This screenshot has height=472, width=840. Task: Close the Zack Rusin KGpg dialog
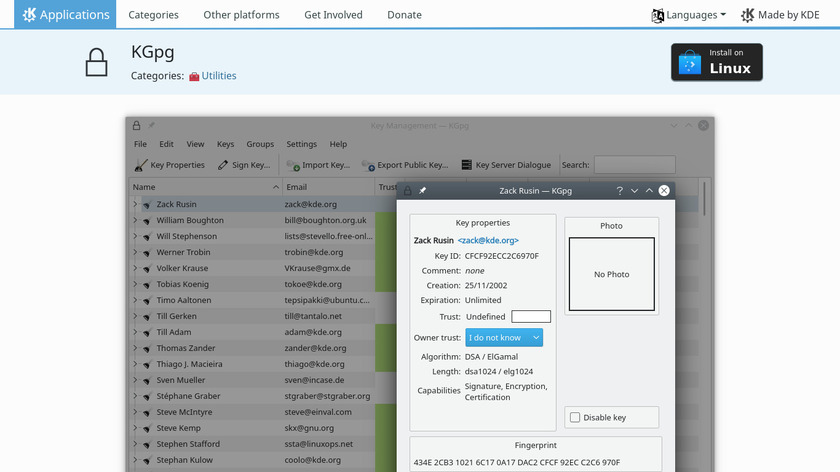(664, 191)
